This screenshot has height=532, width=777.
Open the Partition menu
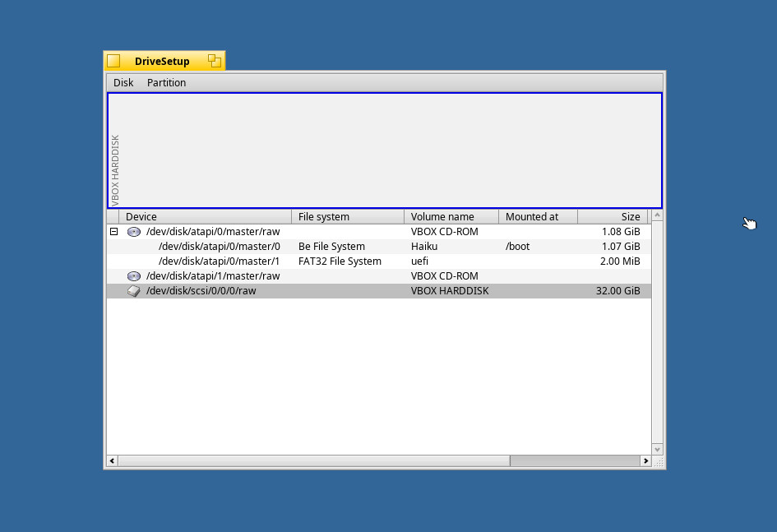[166, 83]
